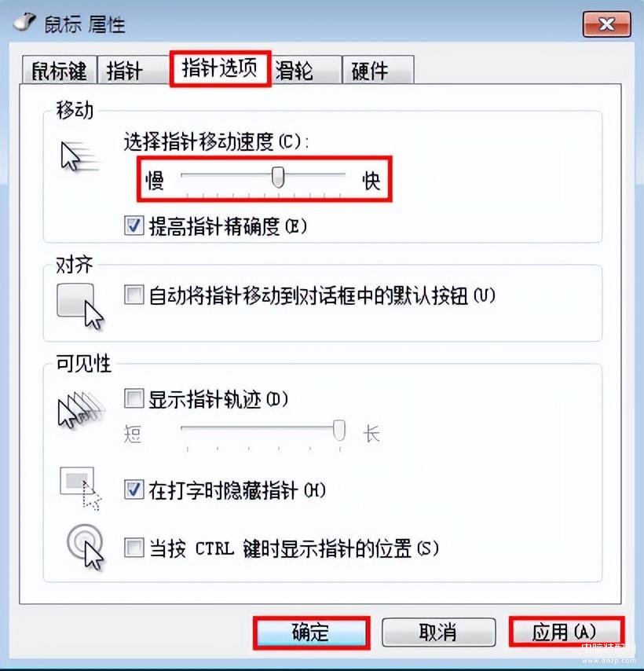Image resolution: width=644 pixels, height=671 pixels.
Task: Click the pointer trails icon
Action: 81,409
